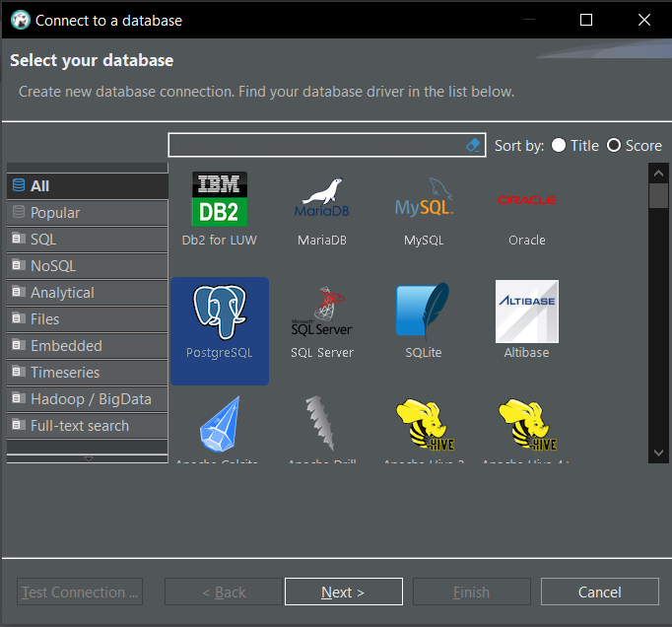Select the Db2 for LUW database driver

(219, 209)
